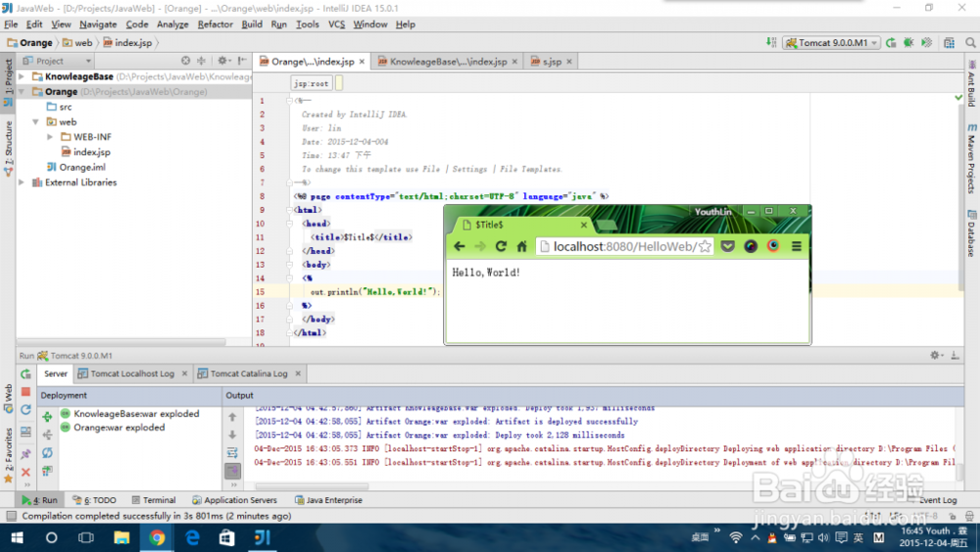The height and width of the screenshot is (552, 980).
Task: Click the browser Back arrow
Action: click(460, 246)
